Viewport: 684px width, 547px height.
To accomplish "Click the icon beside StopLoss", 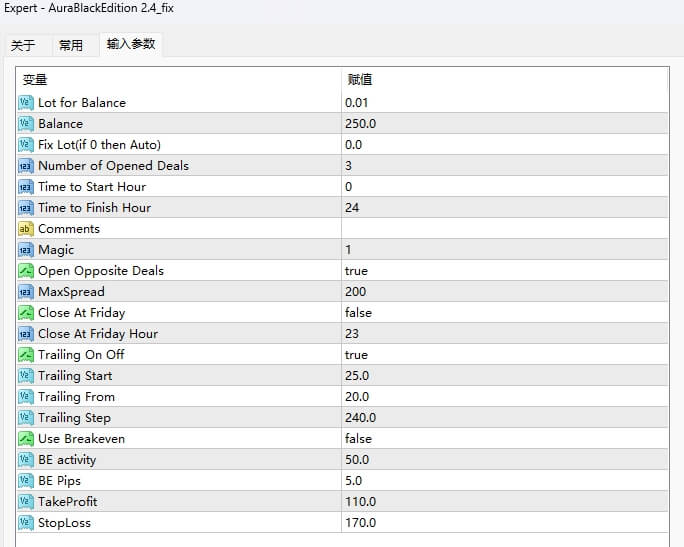I will point(26,523).
